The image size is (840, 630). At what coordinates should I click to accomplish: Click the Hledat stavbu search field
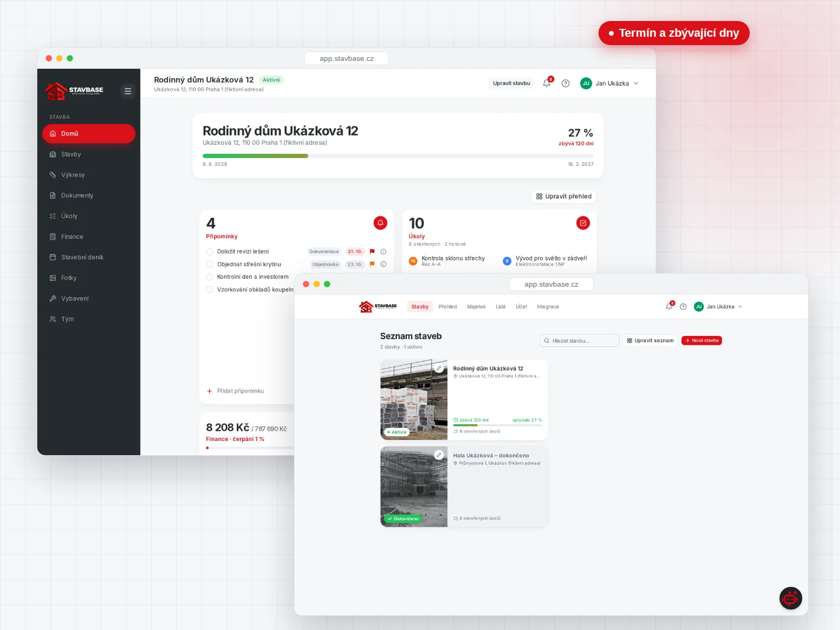click(x=579, y=340)
